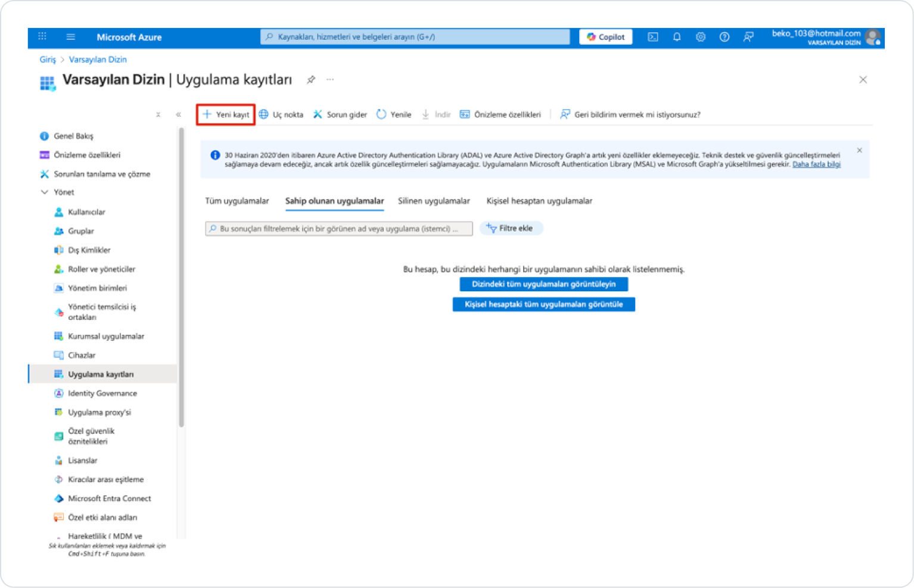Open Cloud Shell terminal icon
The image size is (914, 588).
click(x=653, y=37)
